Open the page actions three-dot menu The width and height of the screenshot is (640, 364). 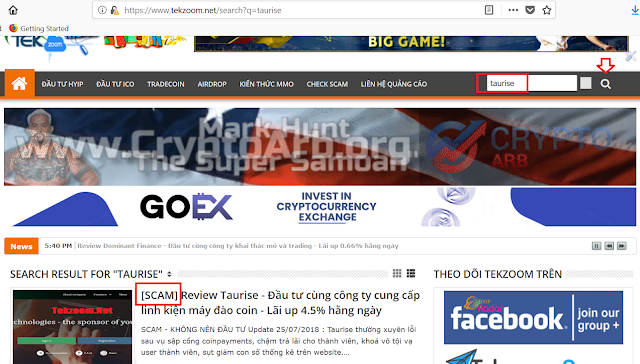513,10
